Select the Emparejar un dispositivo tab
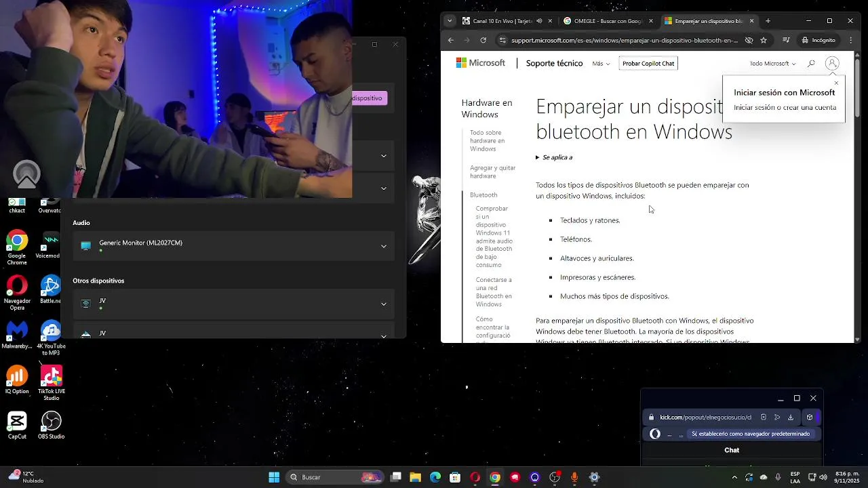The image size is (868, 488). [x=709, y=21]
